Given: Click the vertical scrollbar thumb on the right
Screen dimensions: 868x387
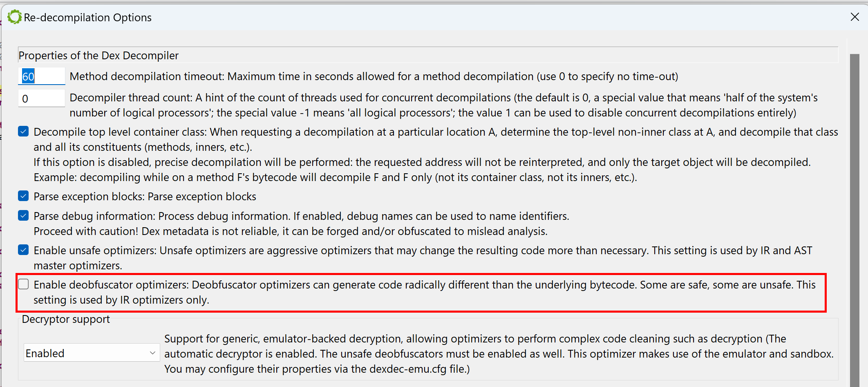Looking at the screenshot, I should click(855, 221).
